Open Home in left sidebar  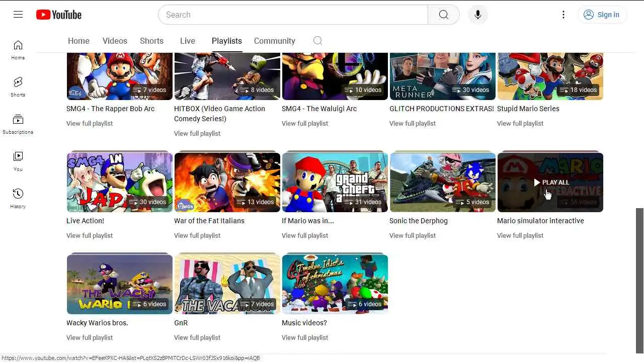18,50
